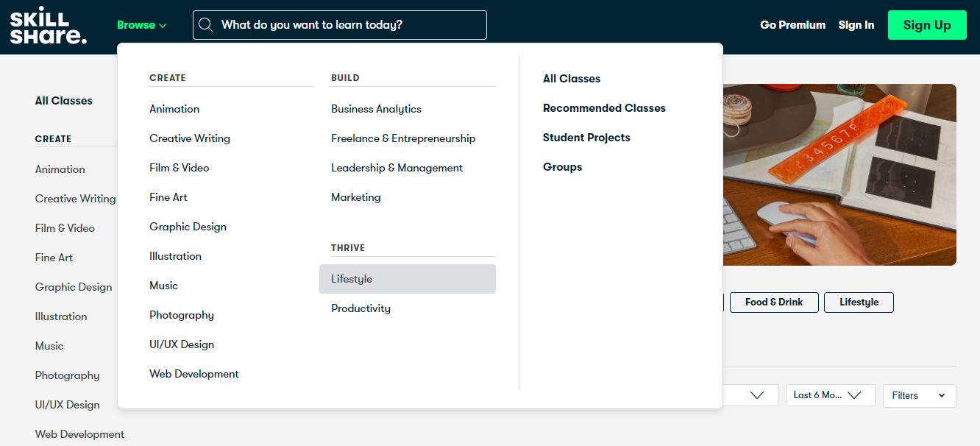Open Student Projects in the menu

[586, 138]
